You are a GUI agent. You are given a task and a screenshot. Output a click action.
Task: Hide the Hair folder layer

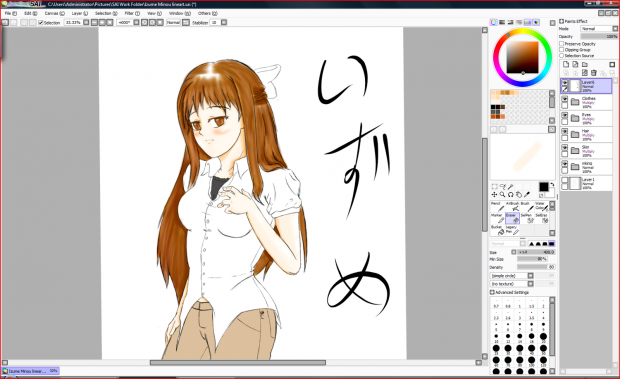[x=565, y=131]
